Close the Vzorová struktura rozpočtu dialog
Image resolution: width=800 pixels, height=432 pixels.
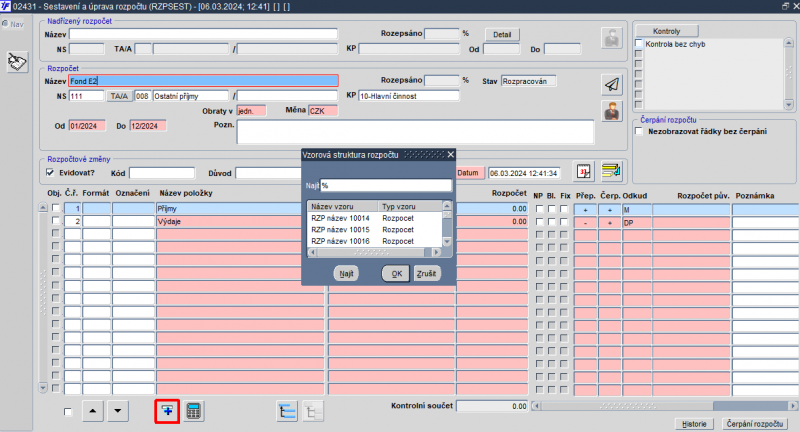451,154
